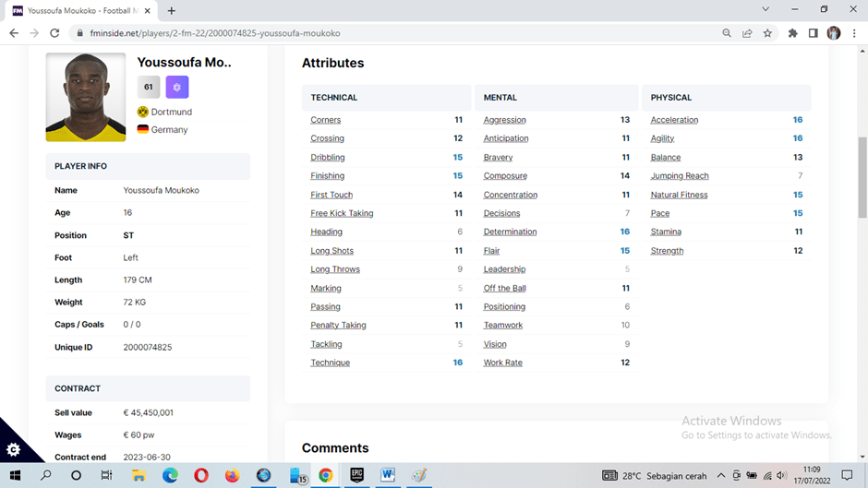The height and width of the screenshot is (488, 868).
Task: Open the Chrome extensions puzzle icon
Action: [792, 33]
